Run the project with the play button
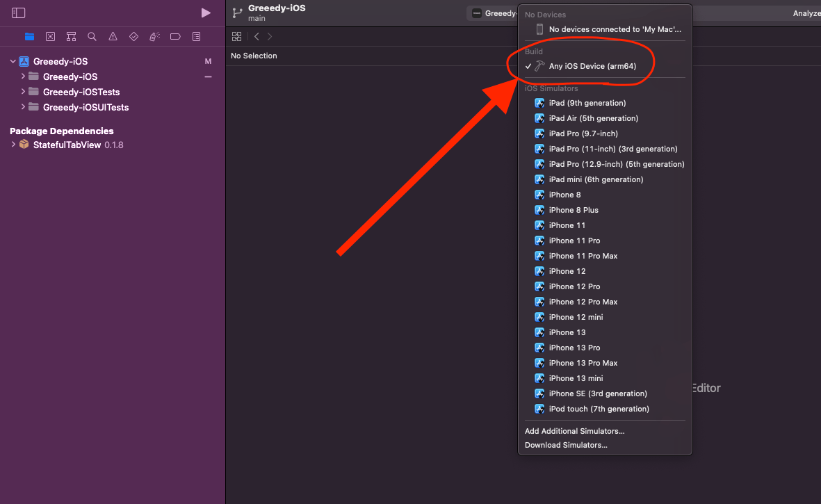Image resolution: width=821 pixels, height=504 pixels. [206, 13]
